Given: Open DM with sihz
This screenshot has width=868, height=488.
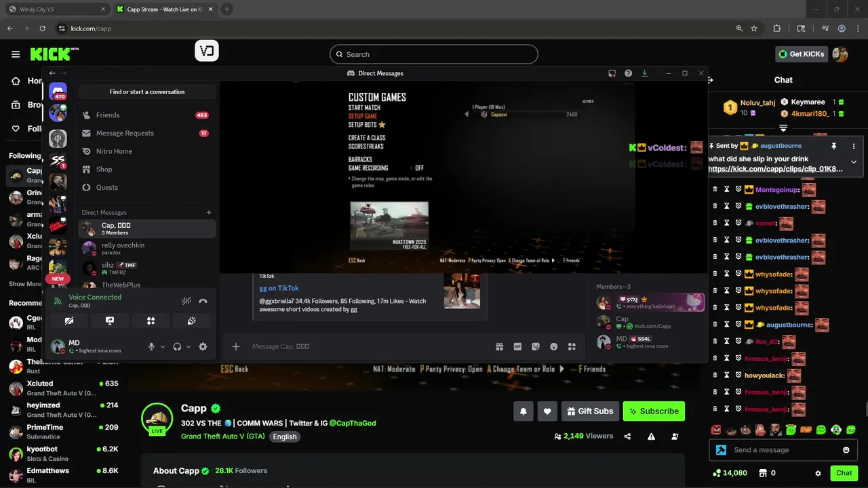Looking at the screenshot, I should click(147, 268).
